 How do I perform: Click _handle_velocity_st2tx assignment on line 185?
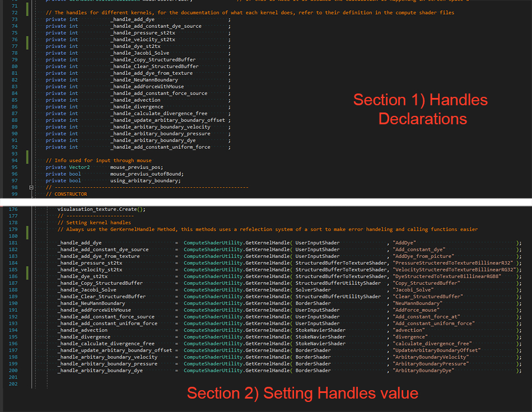90,270
